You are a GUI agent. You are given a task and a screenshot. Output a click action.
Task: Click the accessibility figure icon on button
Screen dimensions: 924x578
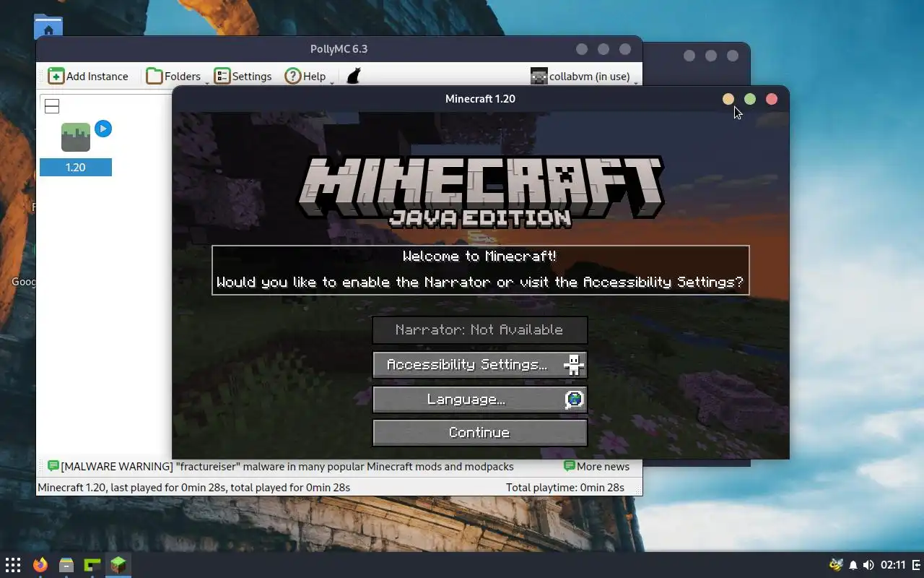point(574,365)
